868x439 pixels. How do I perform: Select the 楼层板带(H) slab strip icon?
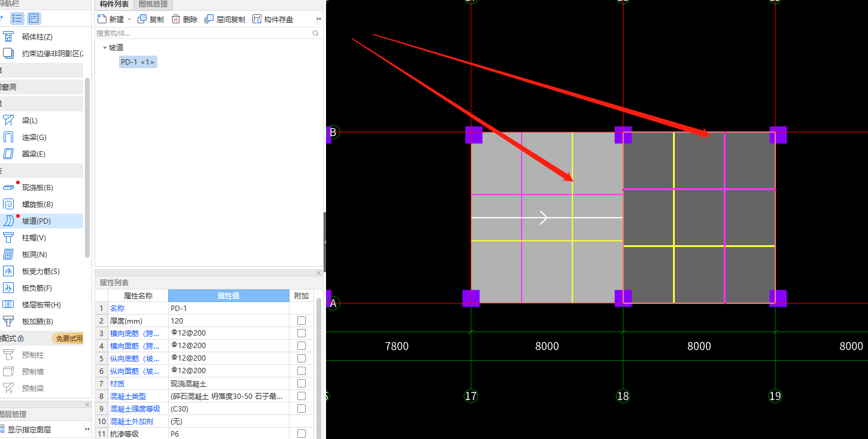click(x=8, y=305)
